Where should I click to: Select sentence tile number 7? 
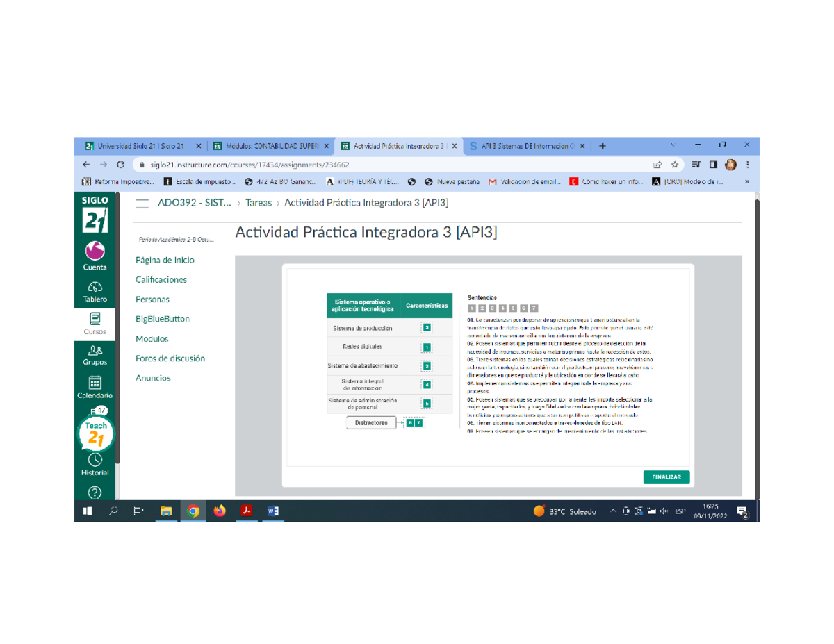point(532,306)
